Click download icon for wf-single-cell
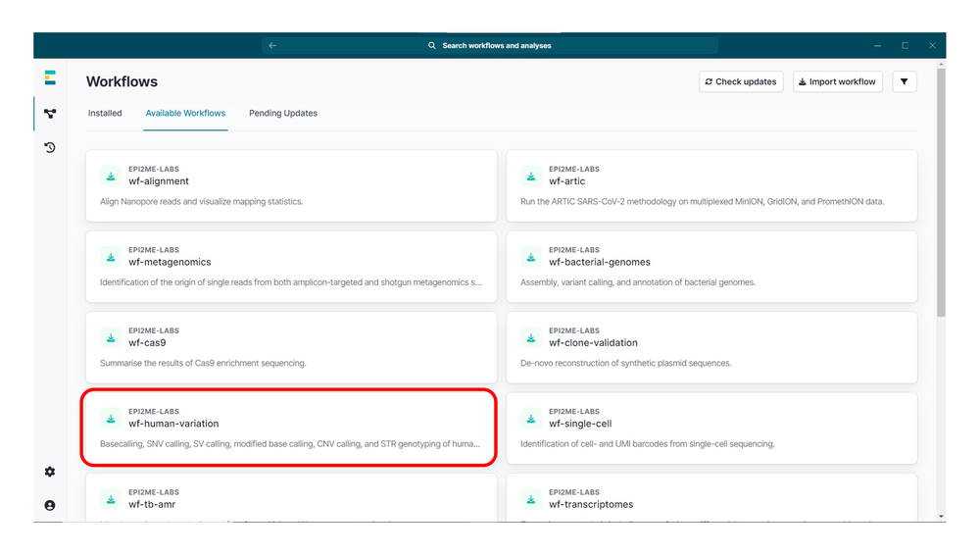 (530, 419)
